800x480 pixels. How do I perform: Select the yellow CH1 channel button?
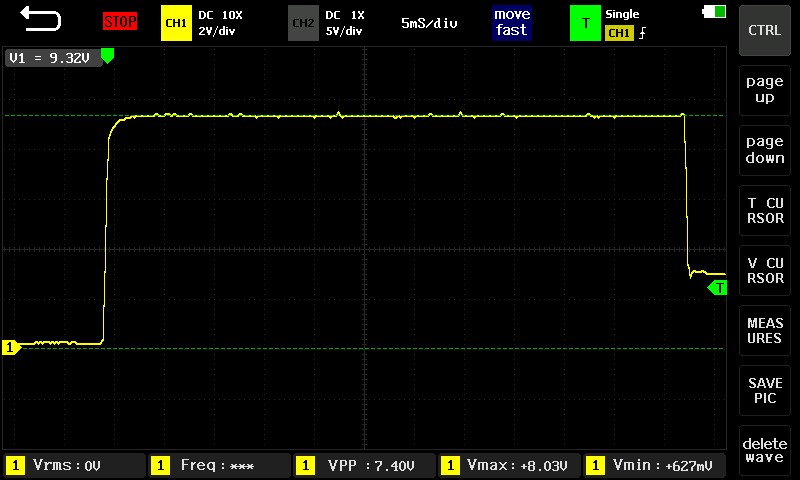tap(176, 23)
